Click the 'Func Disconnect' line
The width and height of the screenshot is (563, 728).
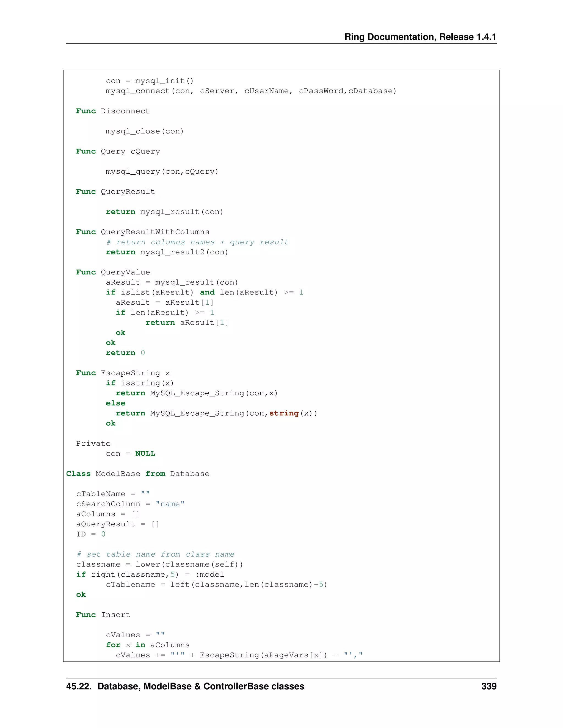point(113,111)
